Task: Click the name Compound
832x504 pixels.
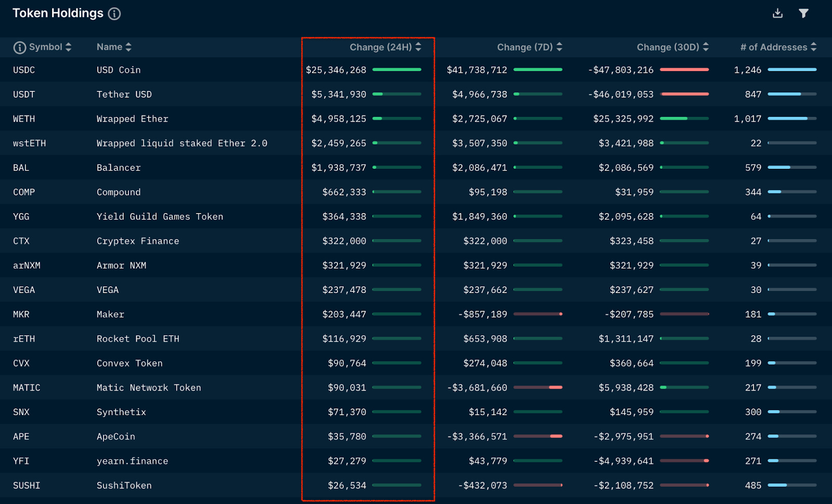Action: pos(119,192)
